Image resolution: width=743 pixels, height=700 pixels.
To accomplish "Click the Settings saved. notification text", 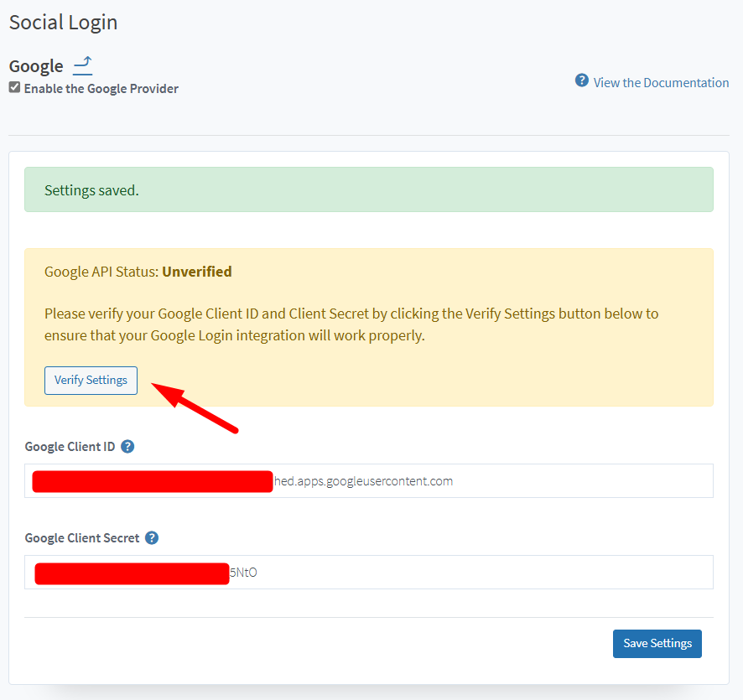I will [91, 190].
